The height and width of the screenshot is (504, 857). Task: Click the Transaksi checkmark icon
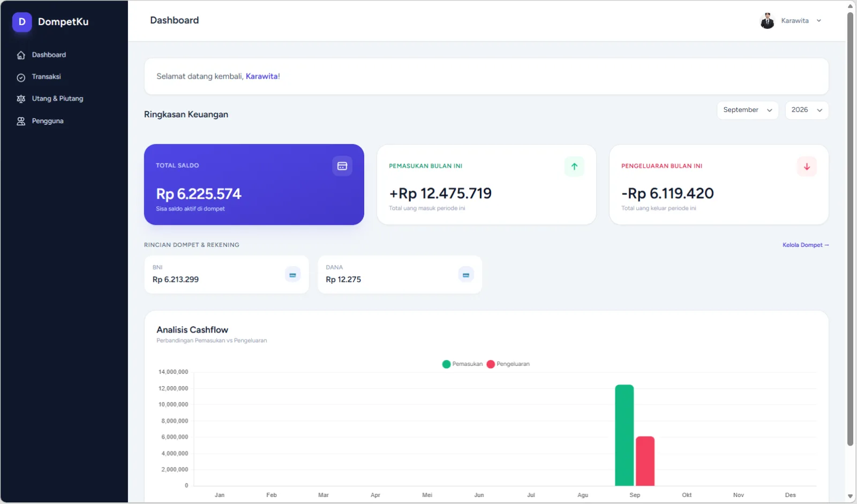tap(21, 77)
